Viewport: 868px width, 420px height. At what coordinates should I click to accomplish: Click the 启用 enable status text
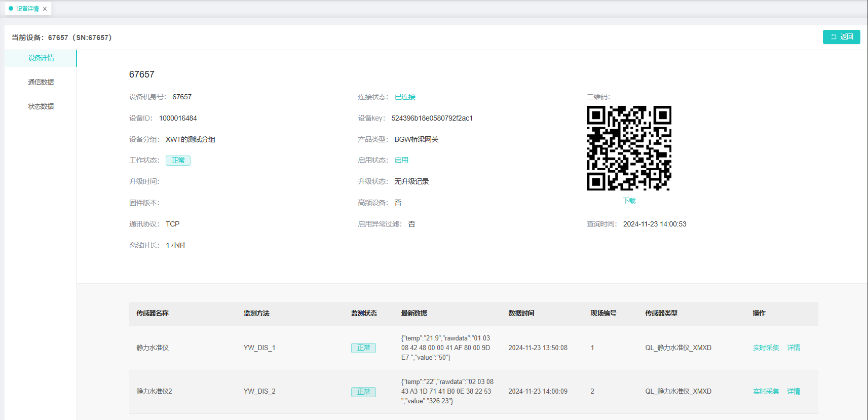[x=401, y=160]
